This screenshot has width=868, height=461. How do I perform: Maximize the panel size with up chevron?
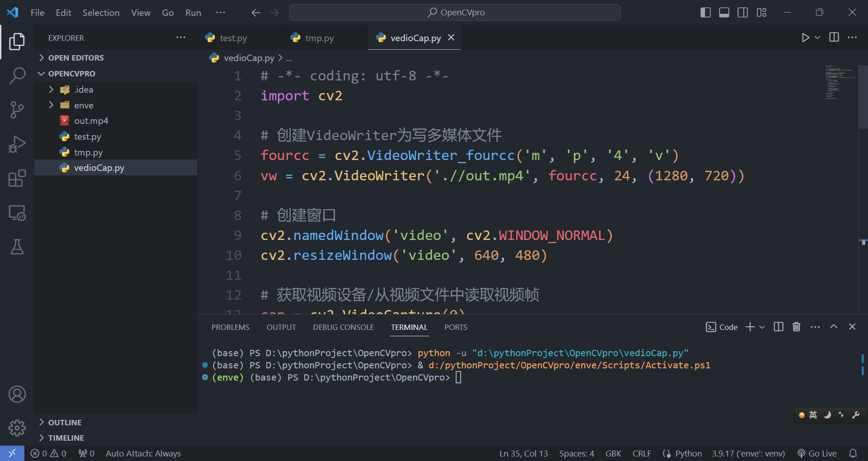(834, 327)
